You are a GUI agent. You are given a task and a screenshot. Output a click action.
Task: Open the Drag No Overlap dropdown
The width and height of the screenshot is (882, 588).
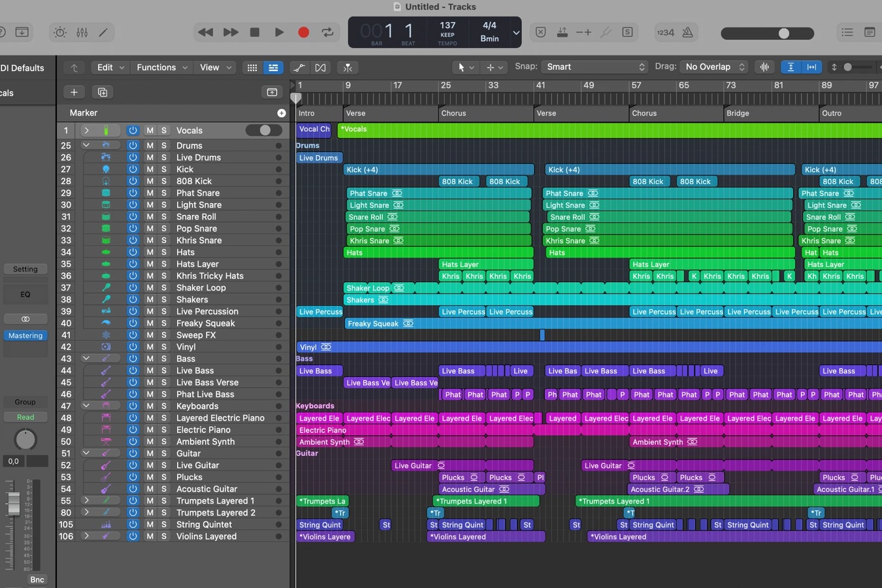(x=714, y=67)
